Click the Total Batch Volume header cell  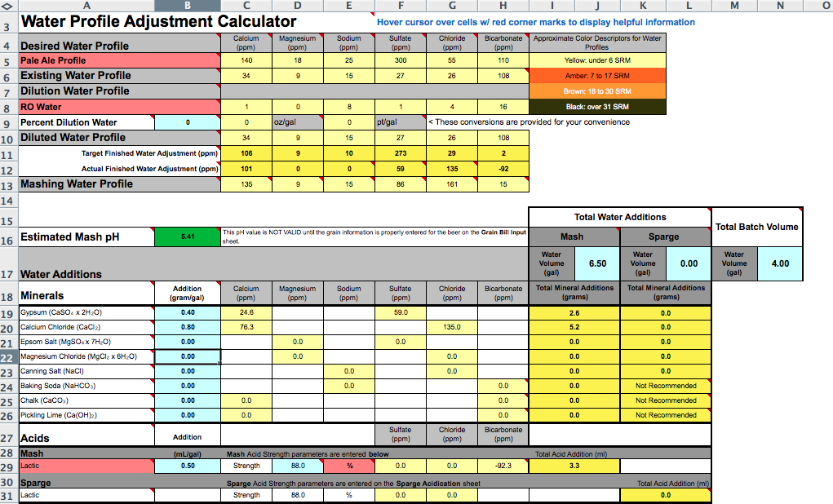(x=757, y=227)
